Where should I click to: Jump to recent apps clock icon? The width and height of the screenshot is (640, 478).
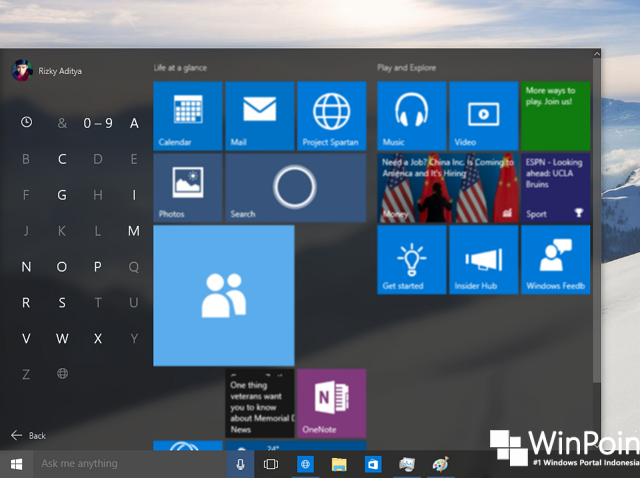click(26, 122)
